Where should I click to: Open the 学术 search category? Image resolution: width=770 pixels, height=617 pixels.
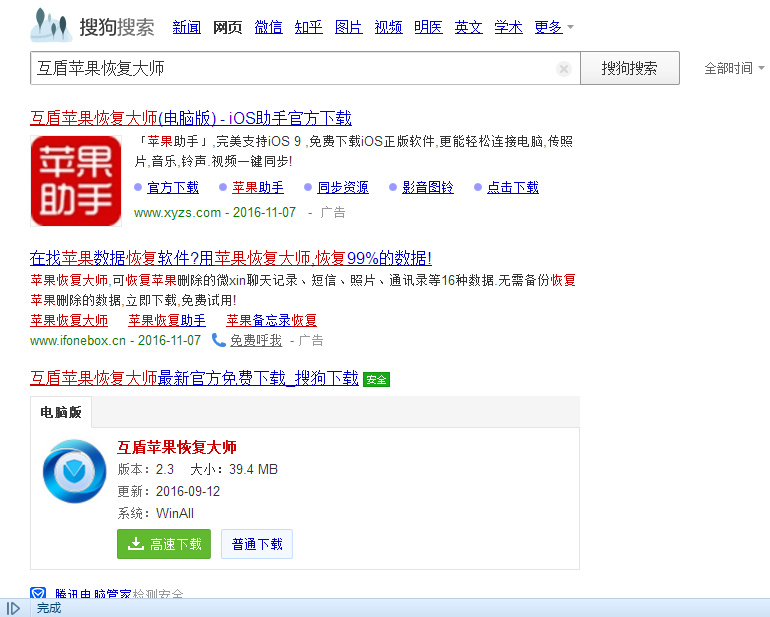pos(508,28)
